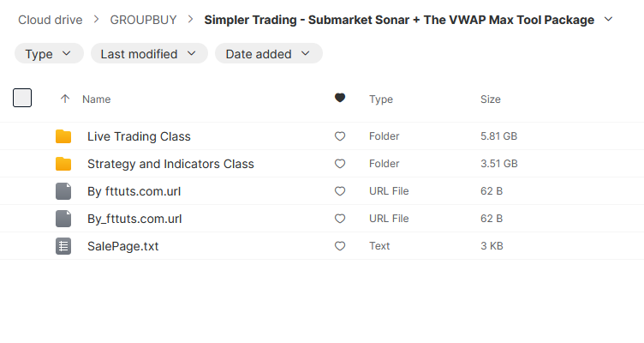This screenshot has width=644, height=343.
Task: Open the Type filter dropdown
Action: (x=49, y=54)
